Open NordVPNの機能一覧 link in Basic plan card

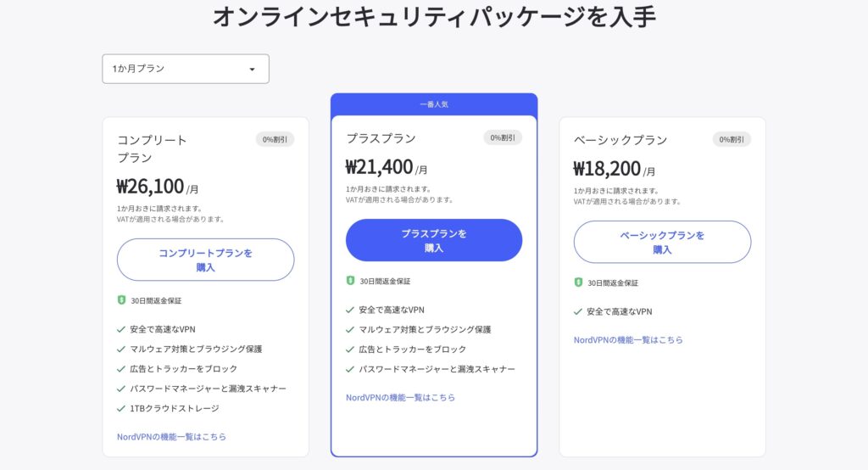(628, 340)
